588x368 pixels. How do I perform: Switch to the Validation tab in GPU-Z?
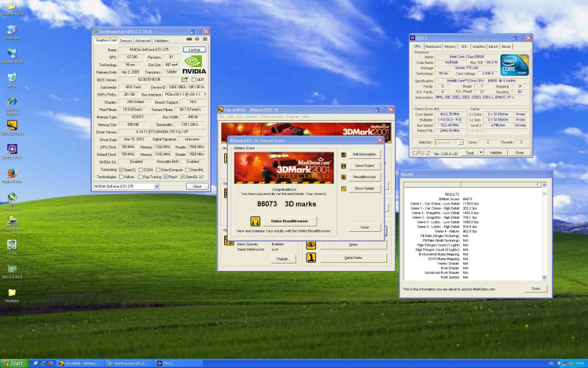pos(161,40)
